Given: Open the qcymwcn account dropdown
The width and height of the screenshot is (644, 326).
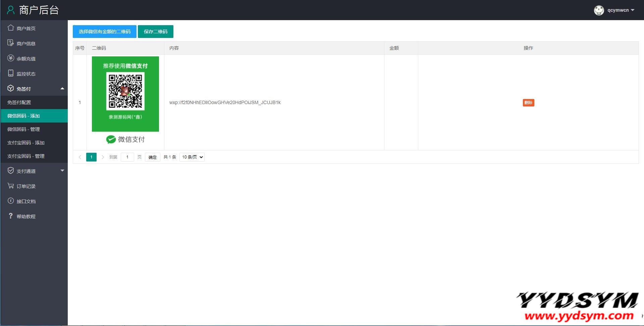Looking at the screenshot, I should point(621,10).
